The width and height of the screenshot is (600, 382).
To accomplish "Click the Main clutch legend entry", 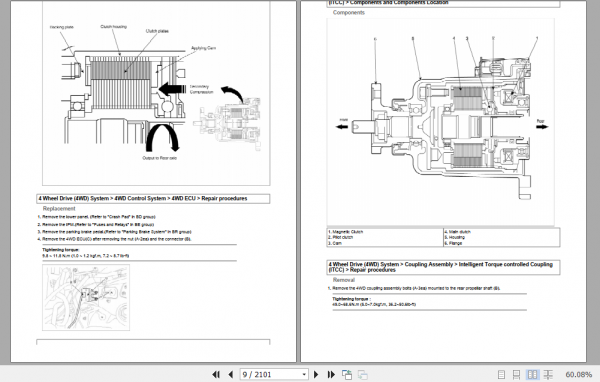I will (x=457, y=232).
